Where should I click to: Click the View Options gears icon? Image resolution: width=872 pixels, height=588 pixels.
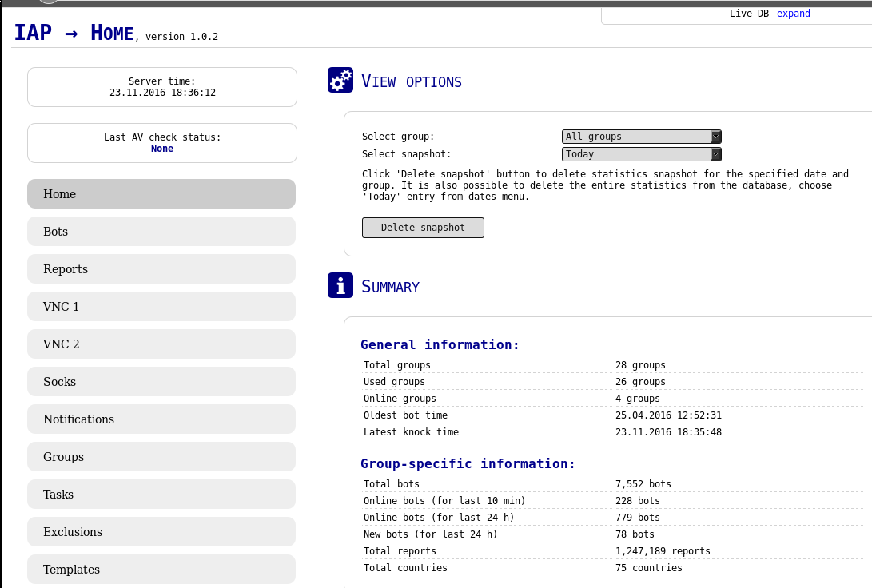340,80
